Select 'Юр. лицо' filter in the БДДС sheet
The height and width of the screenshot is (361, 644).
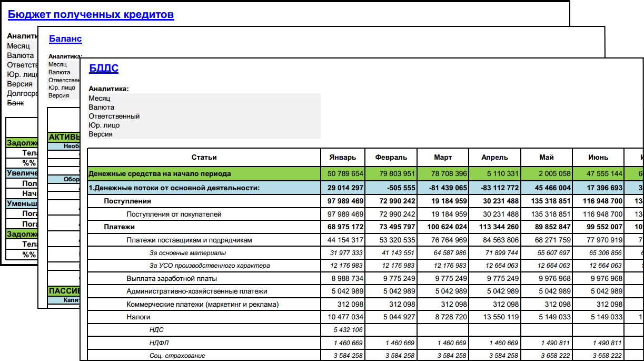pyautogui.click(x=104, y=125)
